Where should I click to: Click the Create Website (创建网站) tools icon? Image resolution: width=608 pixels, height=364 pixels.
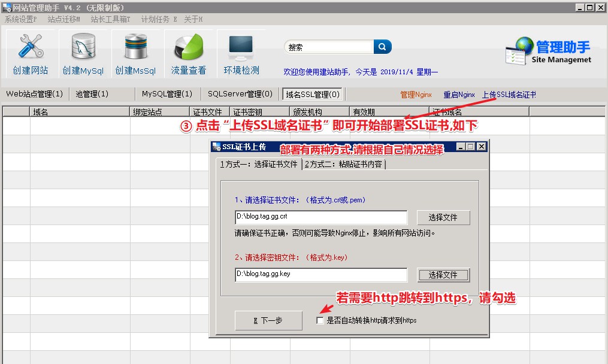pyautogui.click(x=31, y=47)
